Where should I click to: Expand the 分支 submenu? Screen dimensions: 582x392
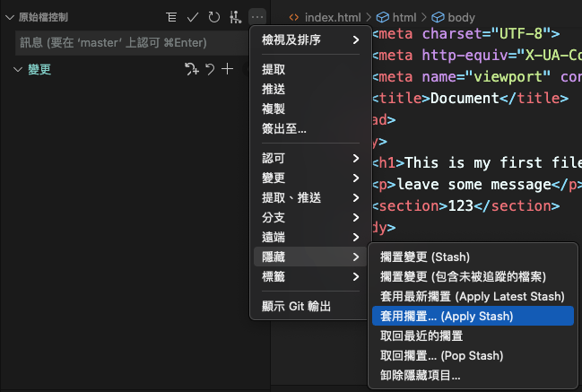coord(310,218)
